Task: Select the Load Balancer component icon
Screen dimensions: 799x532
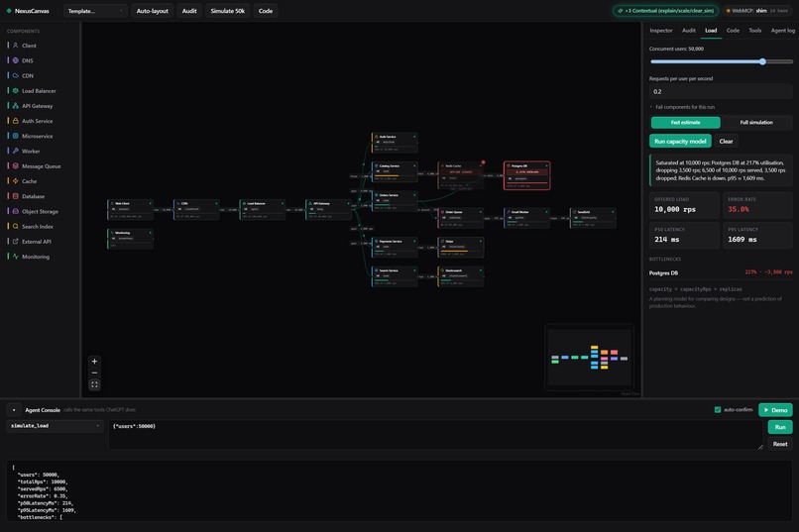Action: tap(15, 90)
